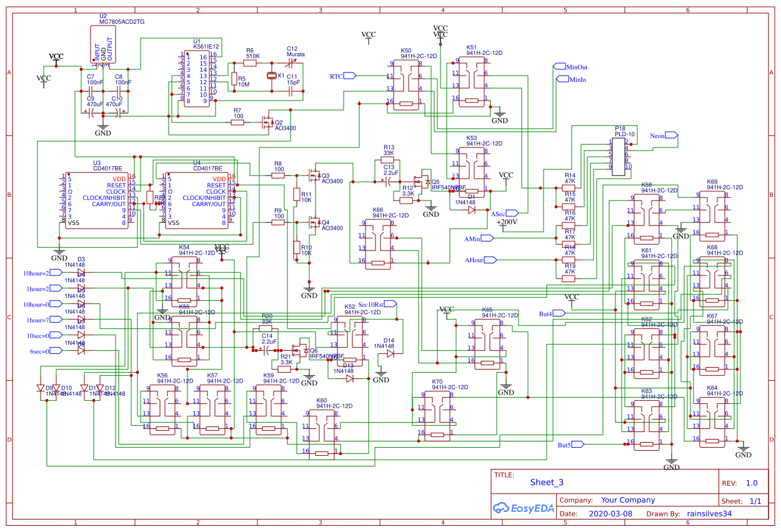Select the CD4017BE counter symbol U3
The image size is (781, 532).
pyautogui.click(x=97, y=200)
